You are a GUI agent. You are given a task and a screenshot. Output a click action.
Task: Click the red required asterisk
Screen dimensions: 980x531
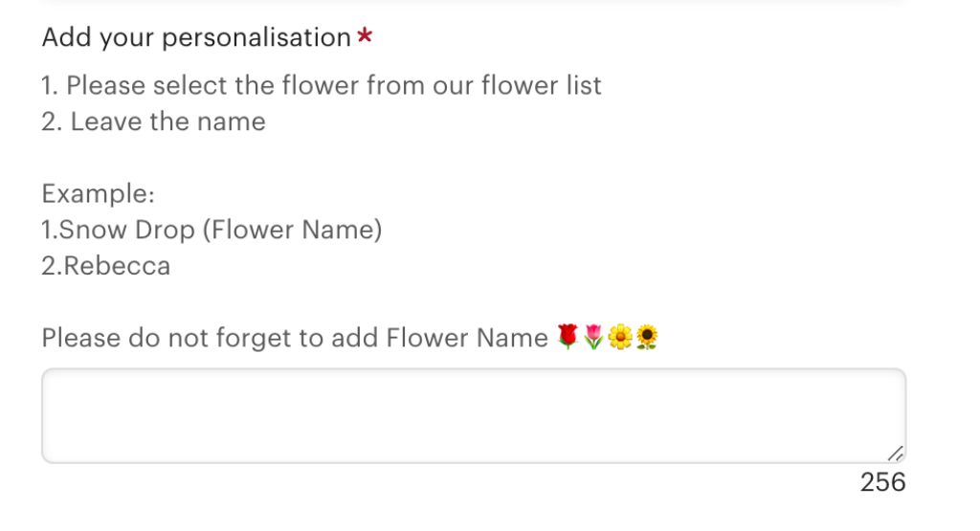[x=365, y=35]
